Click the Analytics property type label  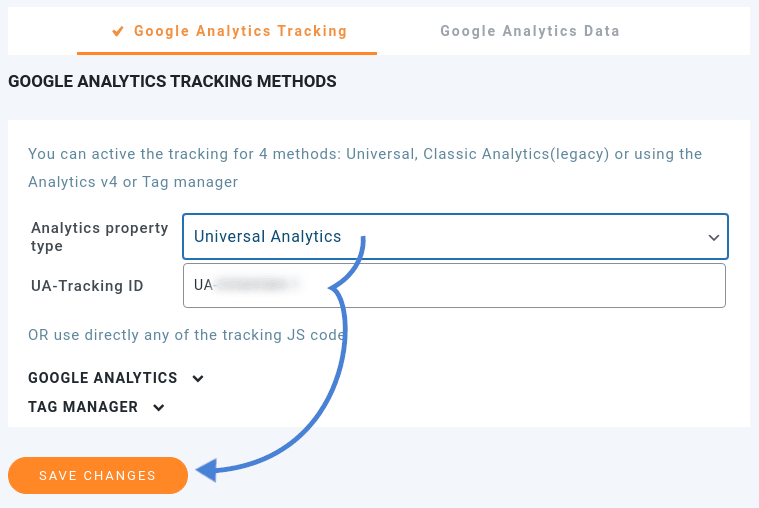pos(100,237)
